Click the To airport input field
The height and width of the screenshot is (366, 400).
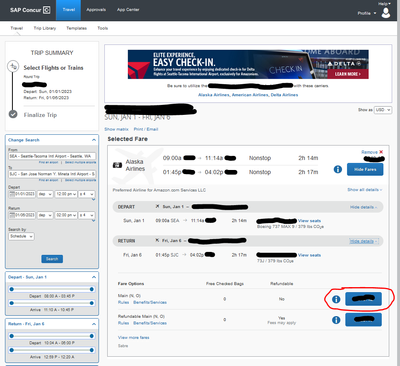point(52,174)
